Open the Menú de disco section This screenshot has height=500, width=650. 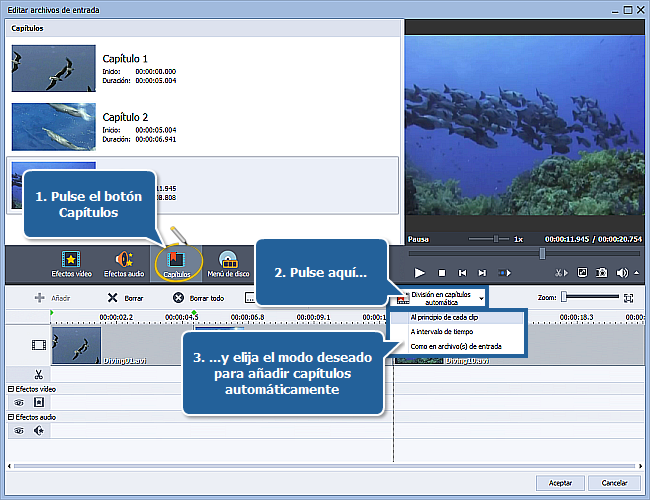click(228, 264)
